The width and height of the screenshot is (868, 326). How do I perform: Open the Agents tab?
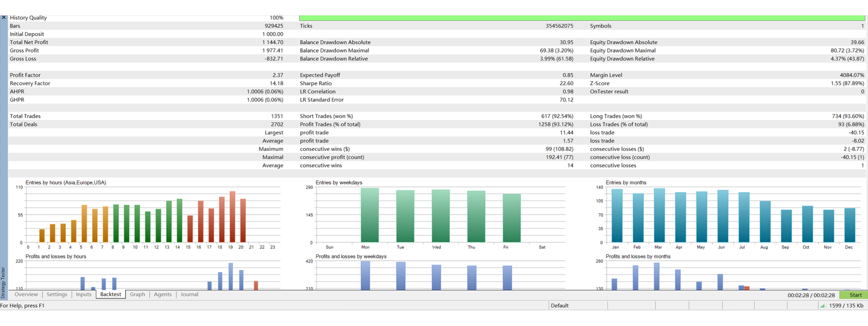click(x=163, y=294)
